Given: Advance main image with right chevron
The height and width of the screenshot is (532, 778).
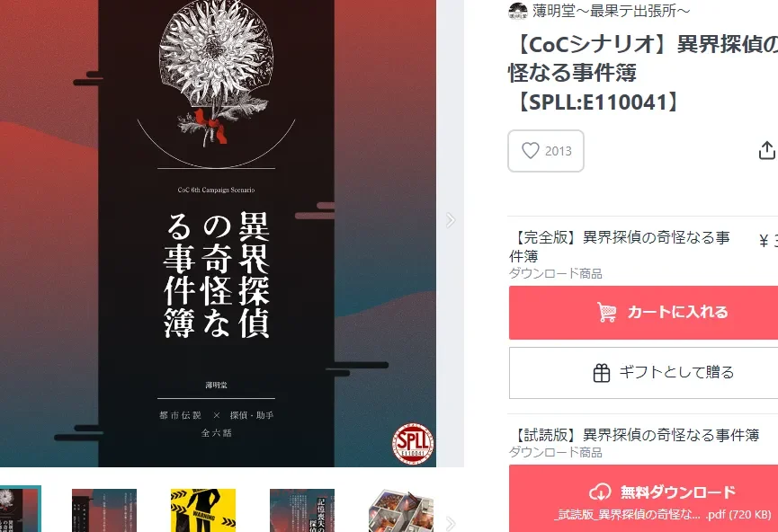Looking at the screenshot, I should pyautogui.click(x=450, y=219).
